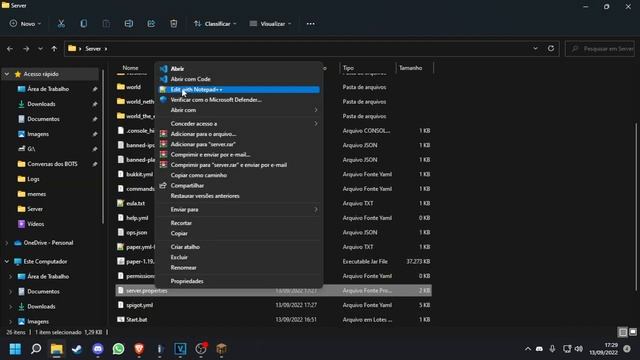Open the three-dots more options menu
This screenshot has width=640, height=360.
[x=310, y=24]
